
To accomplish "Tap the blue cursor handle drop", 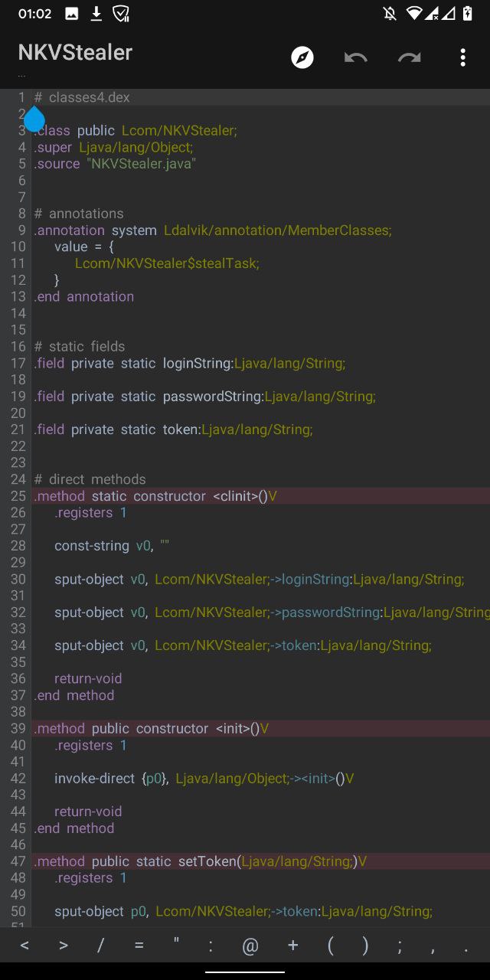I will click(34, 119).
